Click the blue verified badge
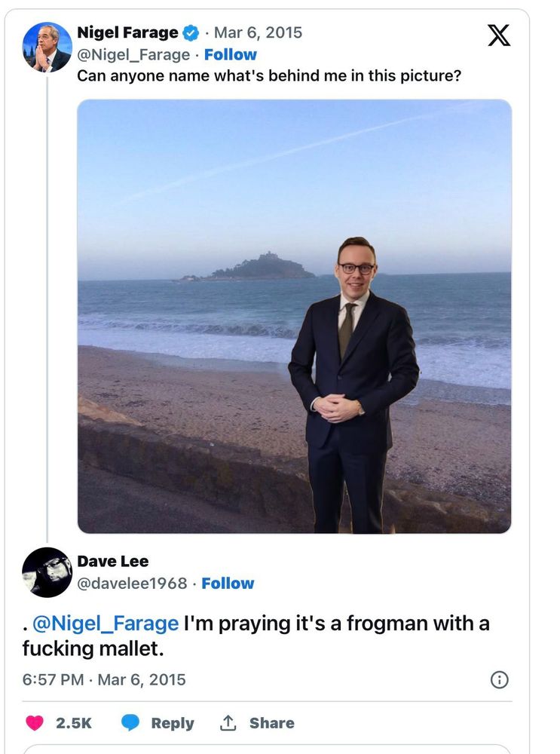 (x=191, y=32)
